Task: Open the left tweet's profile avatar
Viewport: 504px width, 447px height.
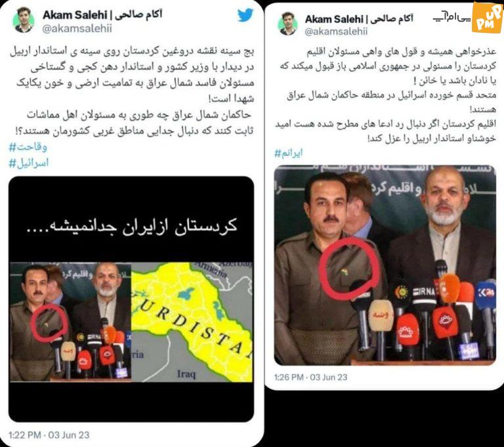Action: coord(24,20)
